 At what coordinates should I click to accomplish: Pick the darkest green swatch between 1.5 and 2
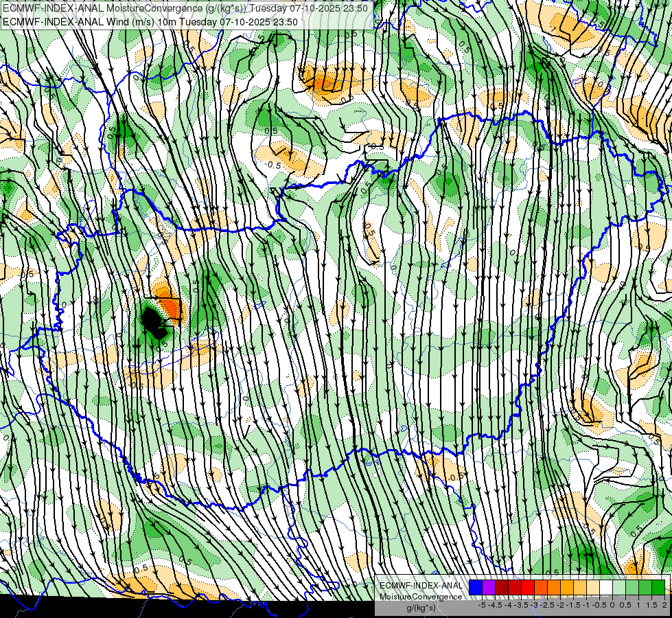(x=658, y=587)
